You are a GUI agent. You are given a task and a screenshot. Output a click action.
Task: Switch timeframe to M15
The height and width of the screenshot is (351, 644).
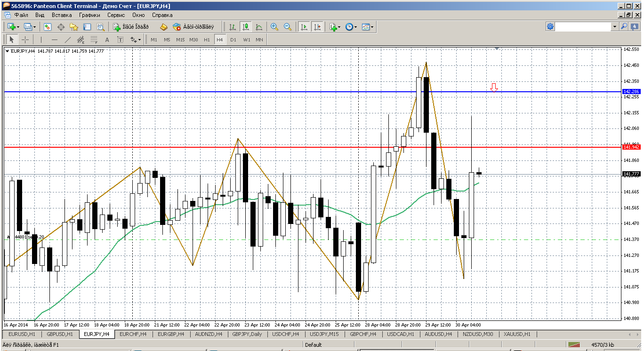pyautogui.click(x=180, y=40)
